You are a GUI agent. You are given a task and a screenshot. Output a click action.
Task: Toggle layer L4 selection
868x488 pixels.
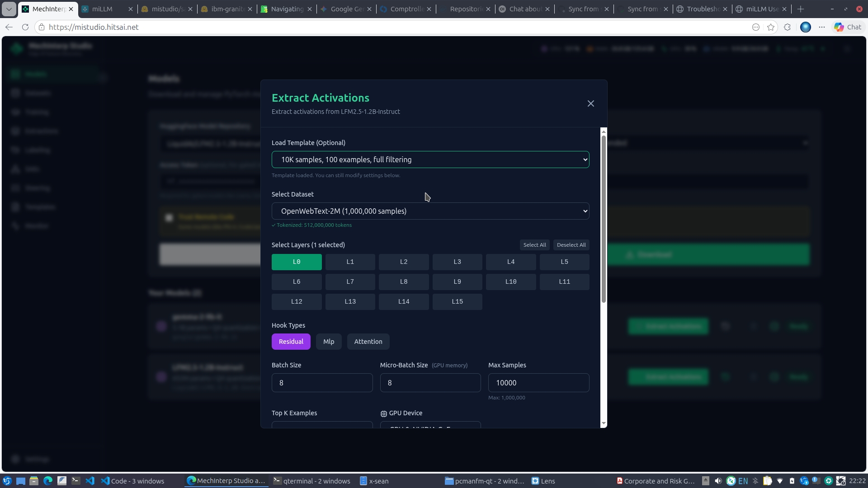pyautogui.click(x=511, y=262)
